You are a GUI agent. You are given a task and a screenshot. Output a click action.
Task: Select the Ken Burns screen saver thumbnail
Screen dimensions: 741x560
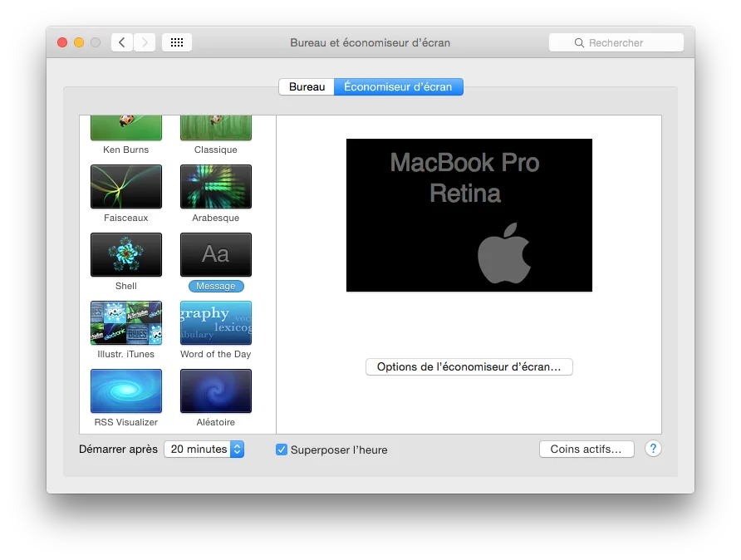click(126, 128)
